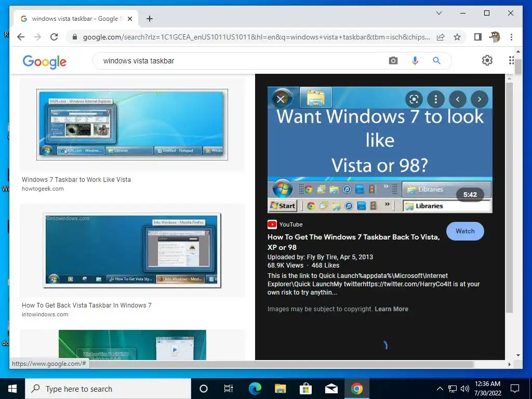Viewport: 532px width, 399px height.
Task: Go to the previous image in preview
Action: [457, 99]
